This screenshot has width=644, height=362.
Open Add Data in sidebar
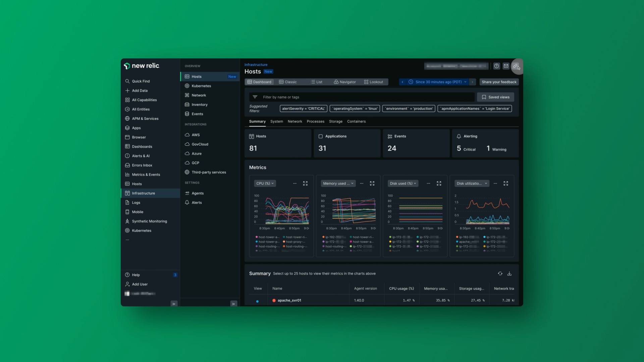coord(140,90)
